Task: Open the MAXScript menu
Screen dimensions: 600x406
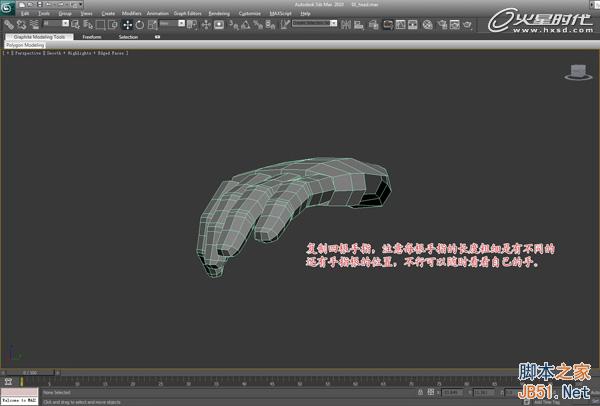Action: (280, 13)
